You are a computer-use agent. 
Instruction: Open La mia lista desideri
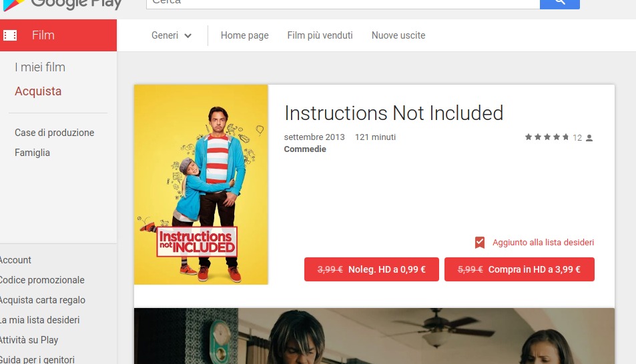40,320
